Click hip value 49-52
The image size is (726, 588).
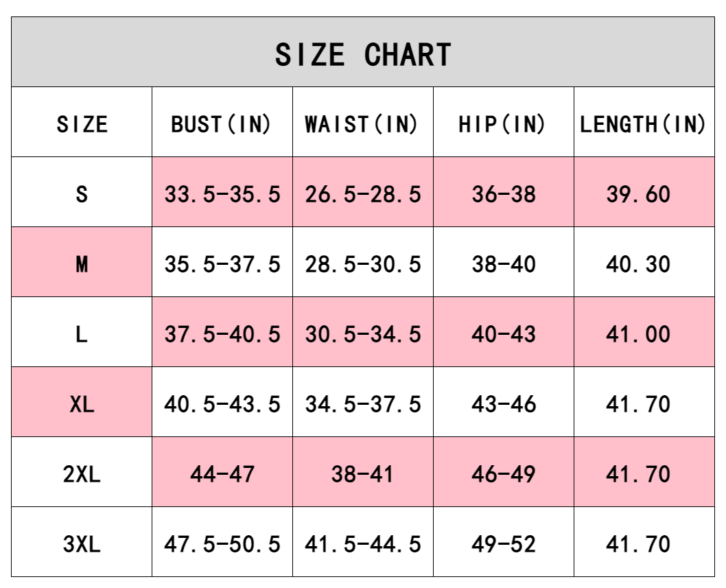(x=503, y=544)
